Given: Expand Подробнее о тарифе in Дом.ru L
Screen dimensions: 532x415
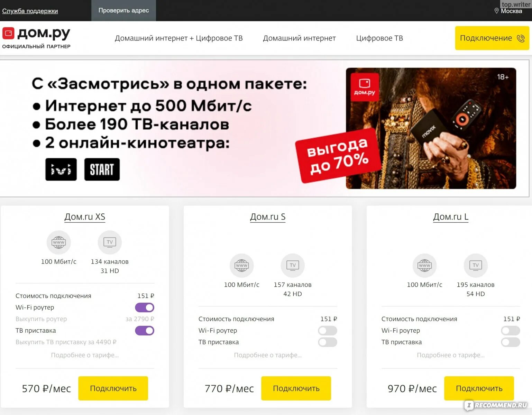Looking at the screenshot, I should [451, 355].
